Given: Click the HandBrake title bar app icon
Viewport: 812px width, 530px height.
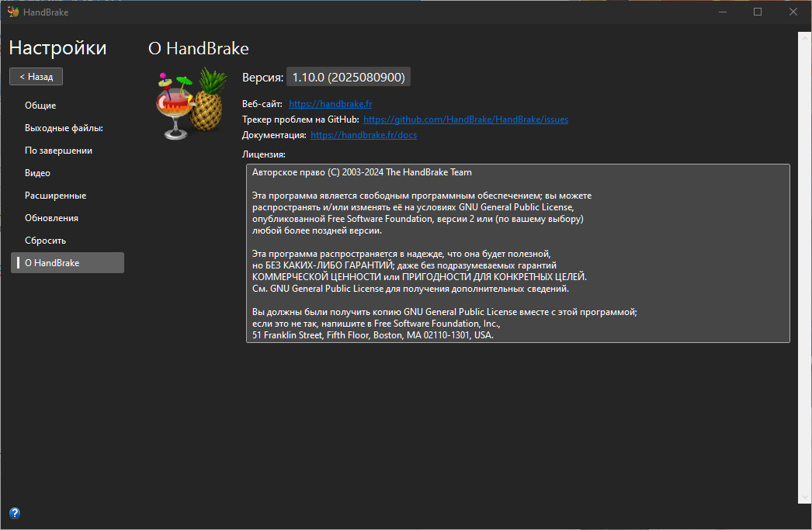Looking at the screenshot, I should 13,12.
